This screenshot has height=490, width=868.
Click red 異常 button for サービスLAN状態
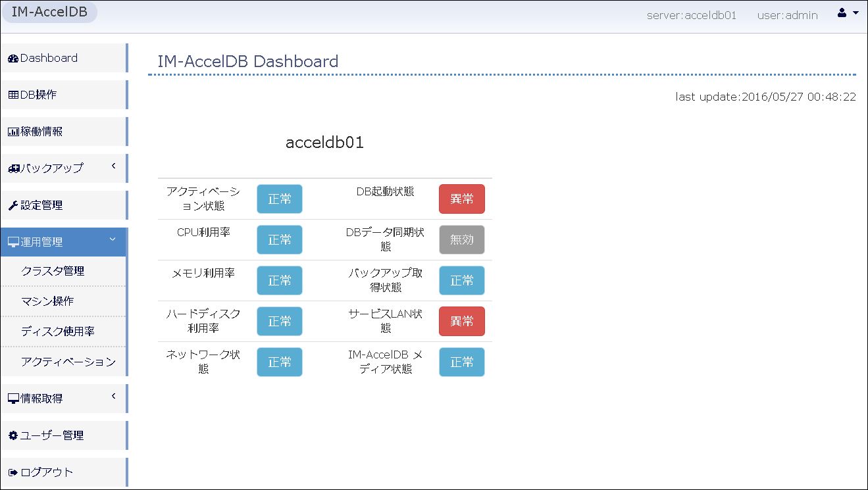462,322
